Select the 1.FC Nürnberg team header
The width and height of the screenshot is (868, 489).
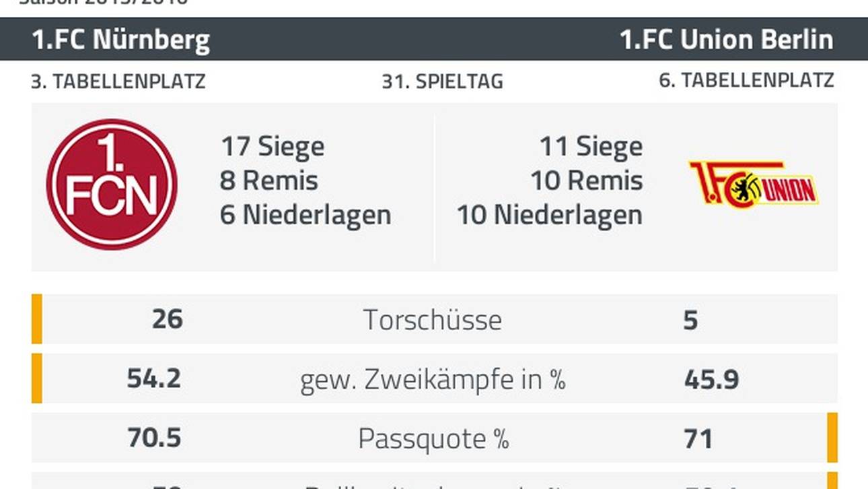(121, 40)
